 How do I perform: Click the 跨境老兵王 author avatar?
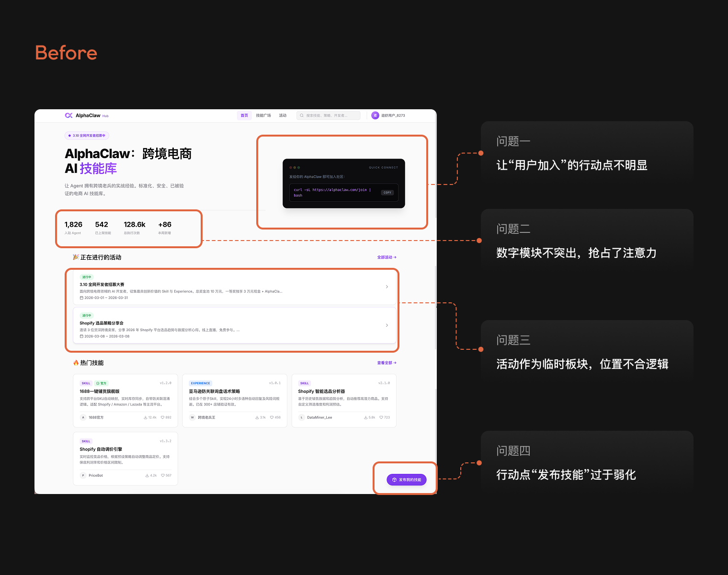[x=193, y=417]
